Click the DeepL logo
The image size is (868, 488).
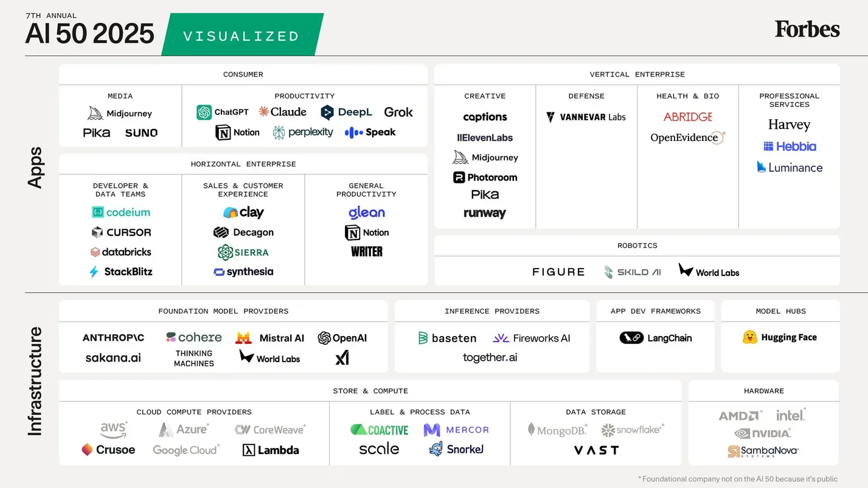(346, 112)
